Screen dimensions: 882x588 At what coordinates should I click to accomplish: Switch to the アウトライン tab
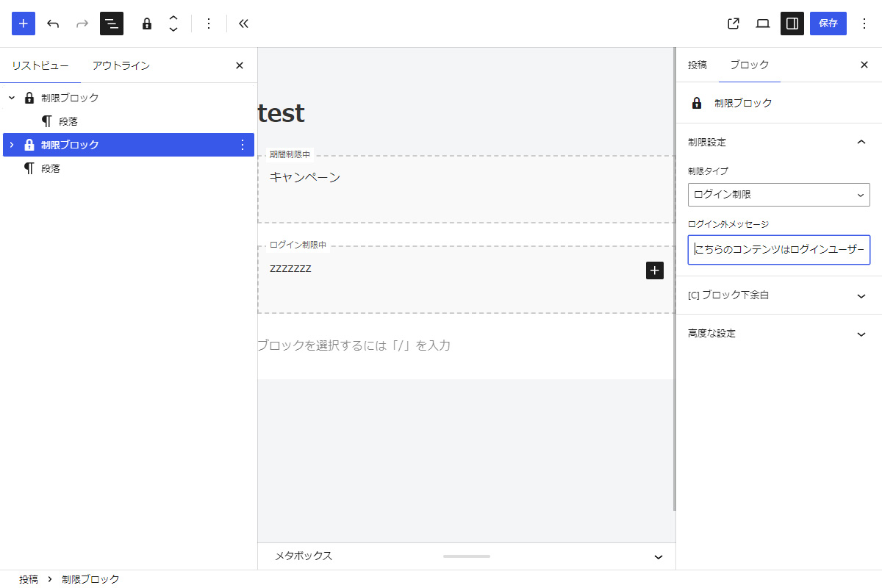click(x=121, y=65)
